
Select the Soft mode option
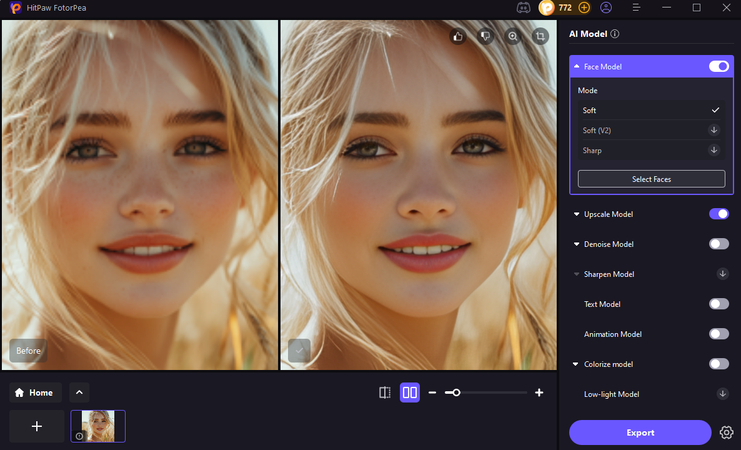651,110
